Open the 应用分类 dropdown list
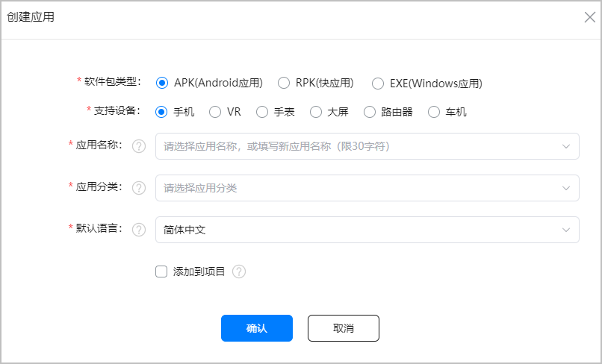This screenshot has height=364, width=602. pos(367,188)
